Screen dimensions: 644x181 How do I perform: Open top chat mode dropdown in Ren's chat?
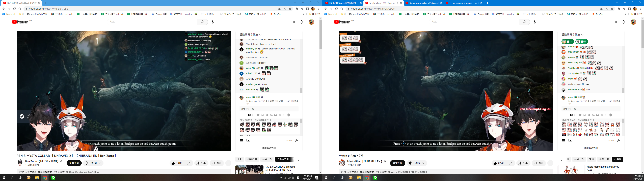pos(251,35)
